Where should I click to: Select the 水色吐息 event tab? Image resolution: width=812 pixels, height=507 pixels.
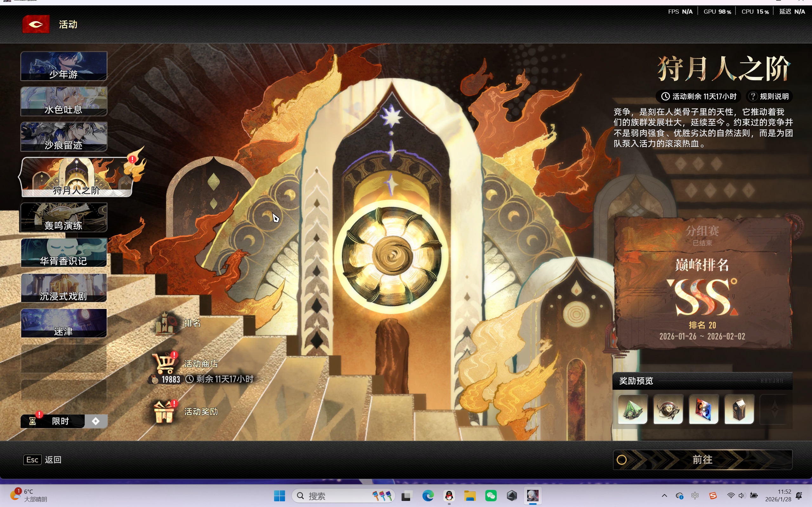(64, 101)
